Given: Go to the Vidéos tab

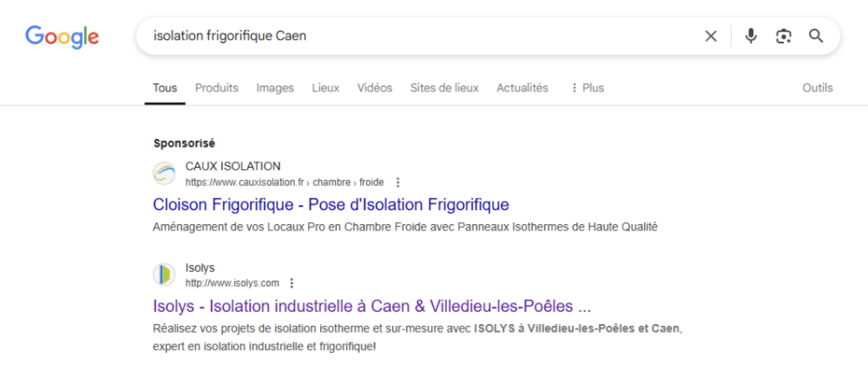Looking at the screenshot, I should click(x=374, y=88).
